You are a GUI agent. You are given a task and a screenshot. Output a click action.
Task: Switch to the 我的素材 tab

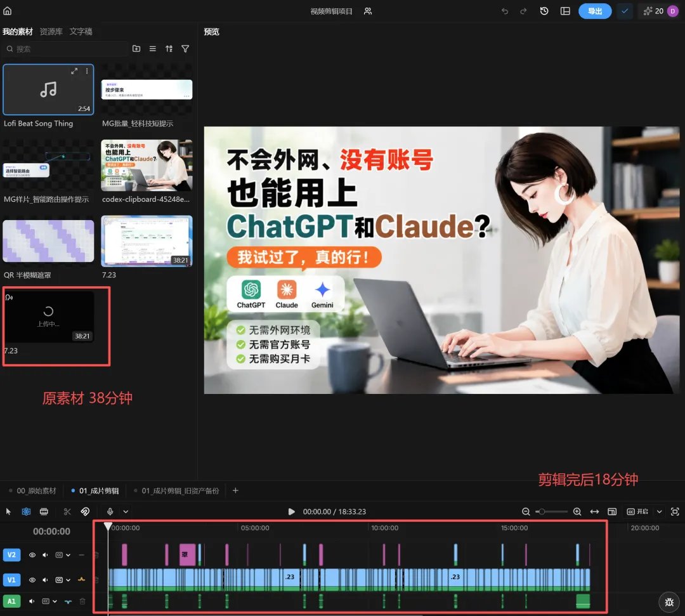(18, 32)
